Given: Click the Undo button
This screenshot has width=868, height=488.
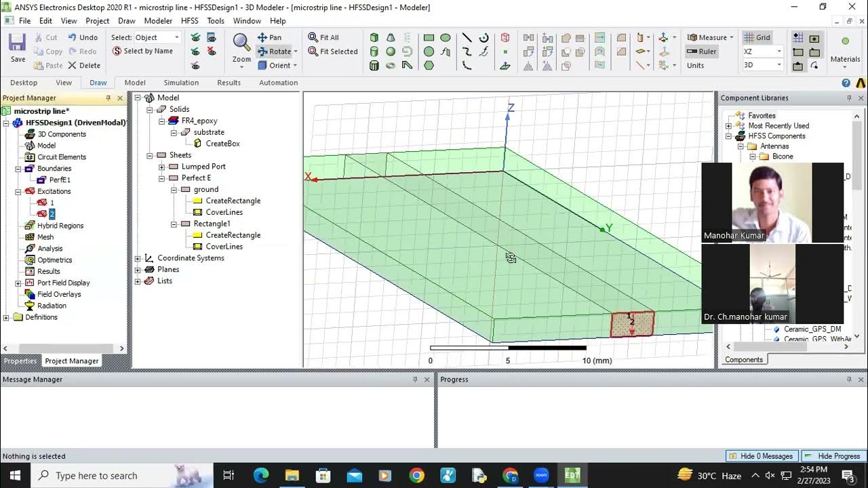Looking at the screenshot, I should tap(83, 37).
